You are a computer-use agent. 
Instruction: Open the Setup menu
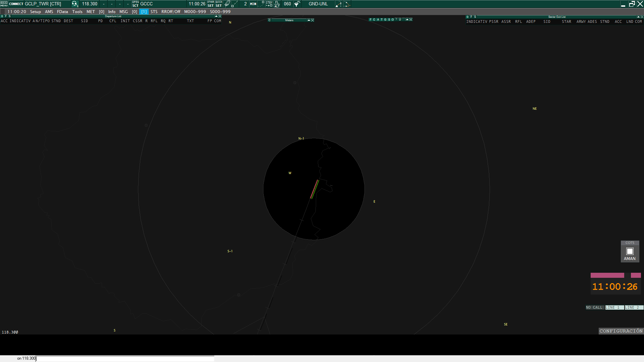pos(35,12)
